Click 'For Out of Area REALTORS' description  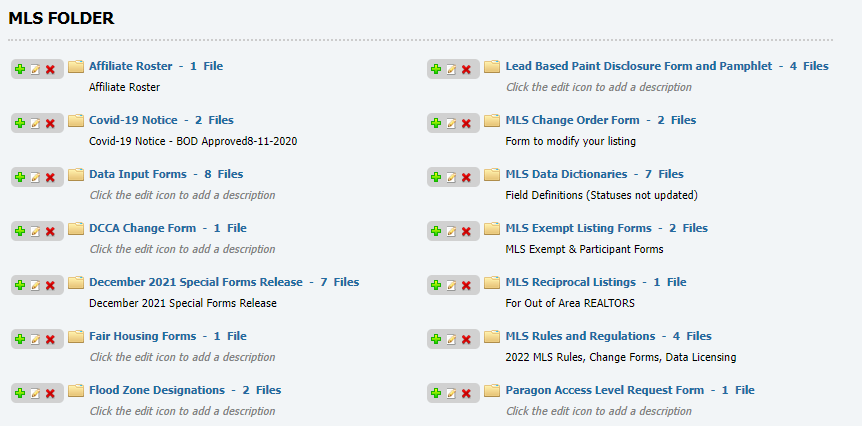tap(570, 303)
